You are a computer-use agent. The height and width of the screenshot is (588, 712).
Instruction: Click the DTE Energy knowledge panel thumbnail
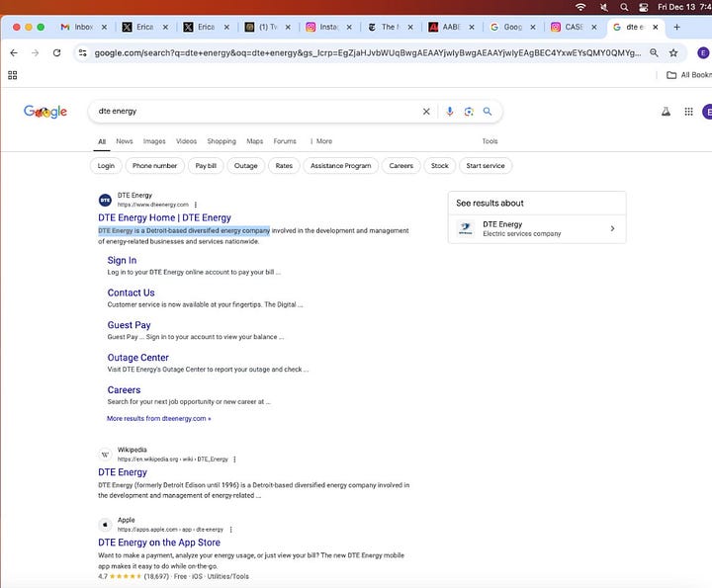466,228
